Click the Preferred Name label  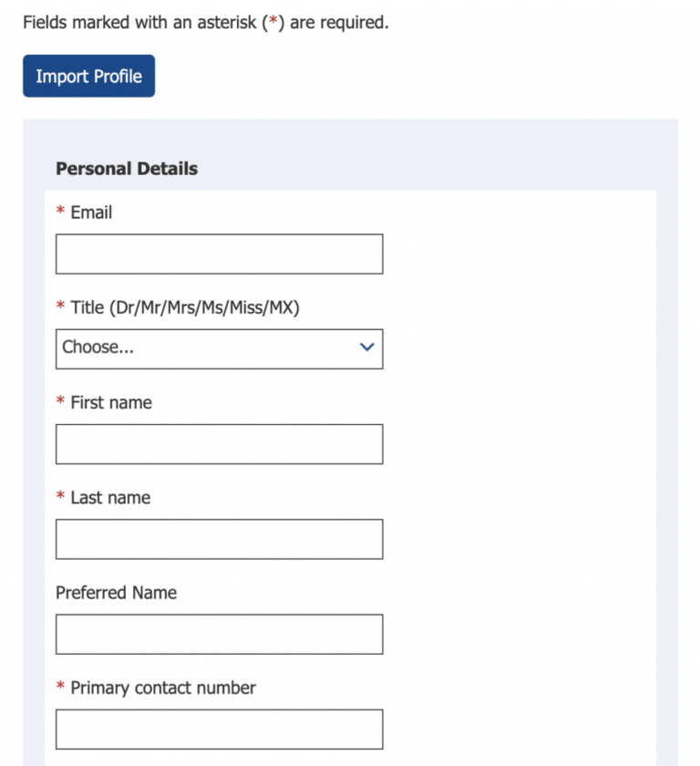pos(116,593)
